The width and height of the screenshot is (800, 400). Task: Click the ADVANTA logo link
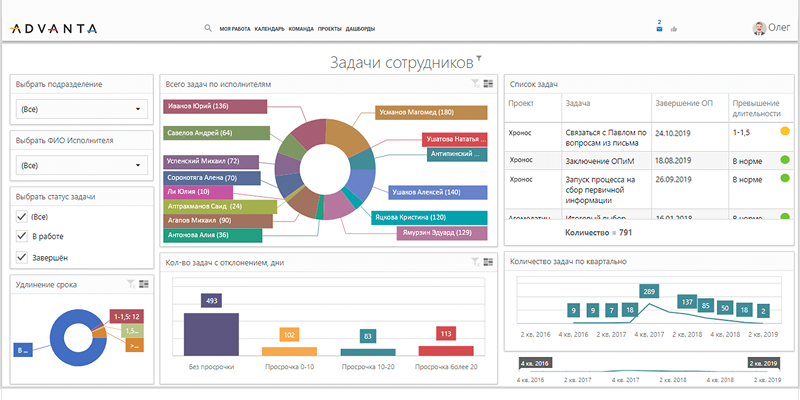pos(50,29)
